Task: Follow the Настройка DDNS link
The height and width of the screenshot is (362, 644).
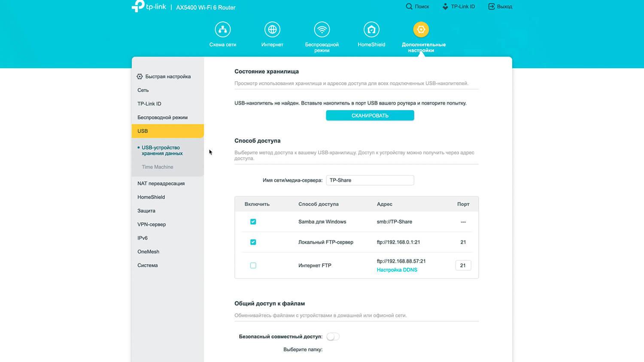Action: [397, 270]
